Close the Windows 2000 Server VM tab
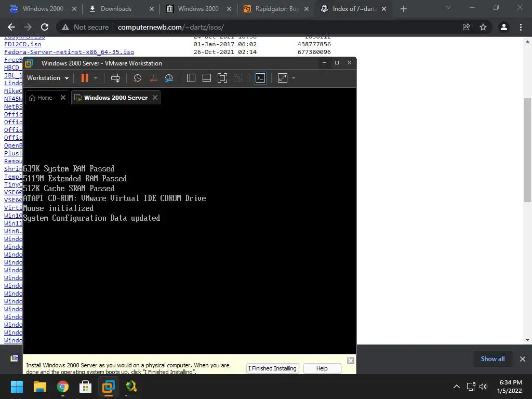The width and height of the screenshot is (532, 399). pos(155,98)
